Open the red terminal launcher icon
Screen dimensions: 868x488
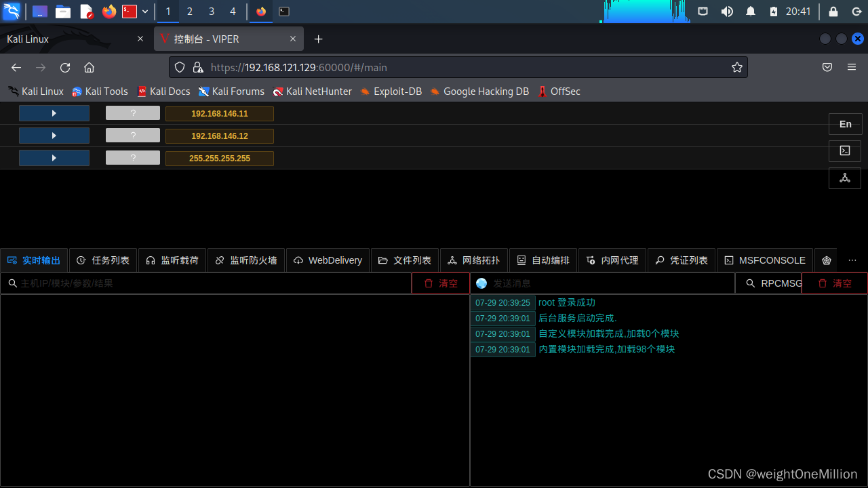[x=130, y=12]
